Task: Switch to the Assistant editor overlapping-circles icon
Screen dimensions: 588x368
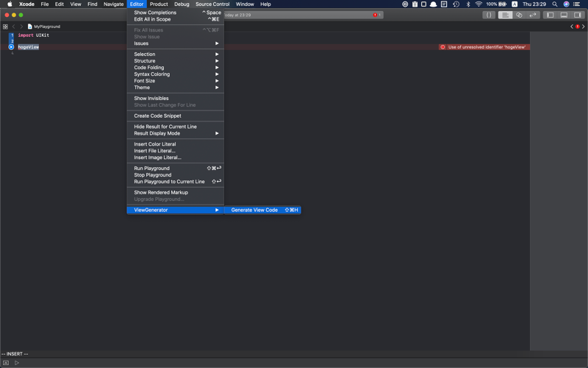Action: coord(519,15)
